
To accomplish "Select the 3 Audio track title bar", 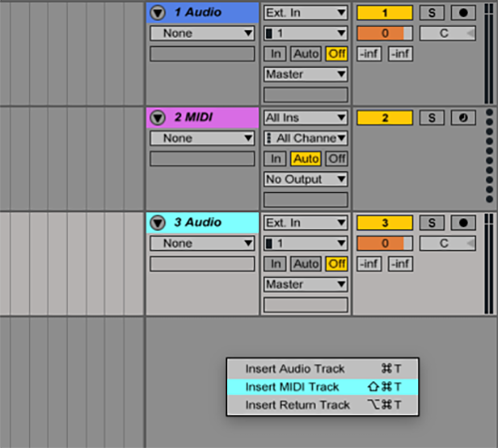I will (202, 223).
